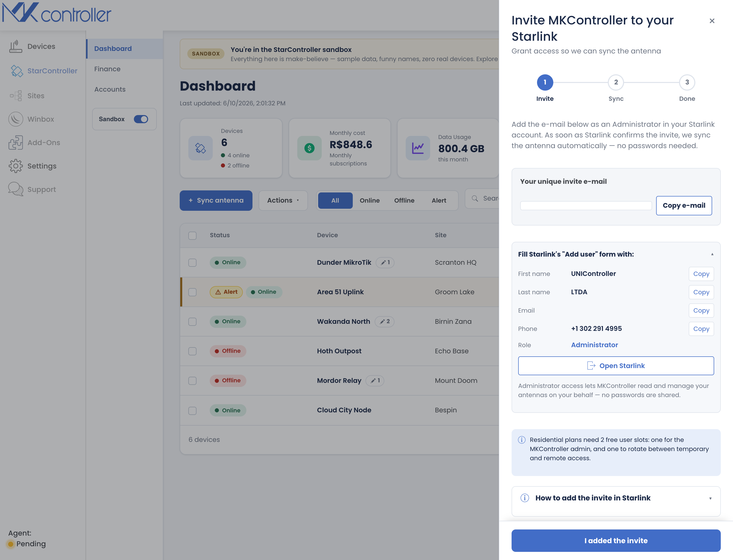Show All devices filter tab
The width and height of the screenshot is (733, 560).
[335, 200]
